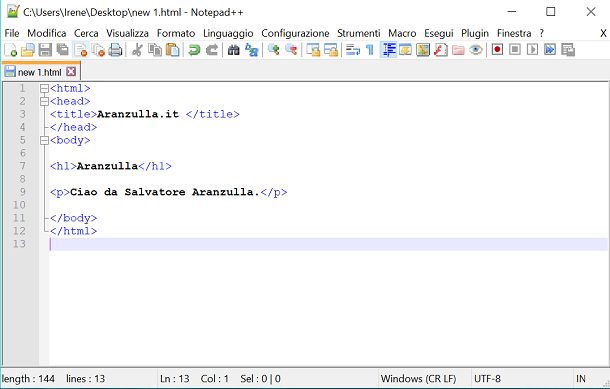610x389 pixels.
Task: Select the new 1.html tab
Action: point(40,72)
